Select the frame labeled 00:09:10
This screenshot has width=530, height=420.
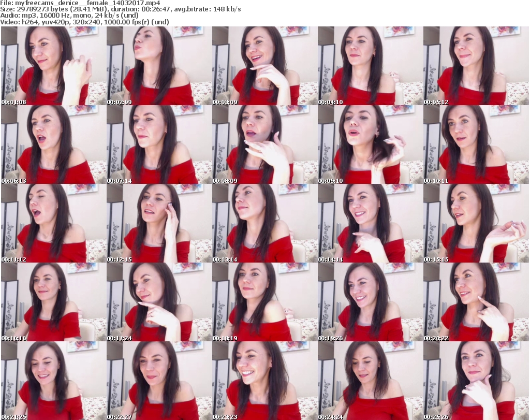pyautogui.click(x=370, y=144)
